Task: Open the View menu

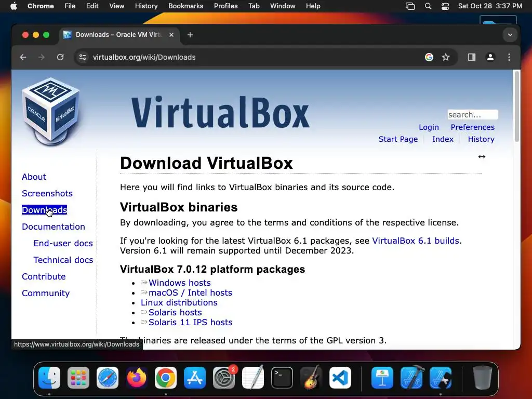Action: (x=116, y=6)
